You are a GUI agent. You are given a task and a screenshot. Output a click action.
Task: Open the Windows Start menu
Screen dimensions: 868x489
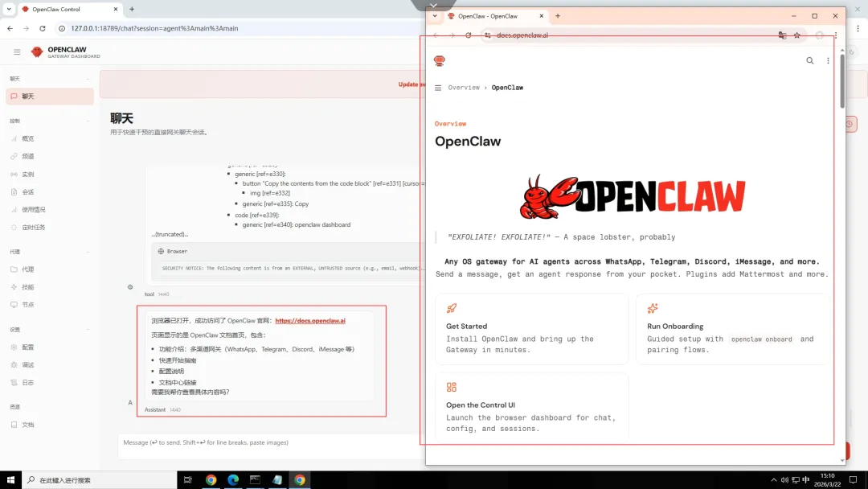tap(10, 480)
